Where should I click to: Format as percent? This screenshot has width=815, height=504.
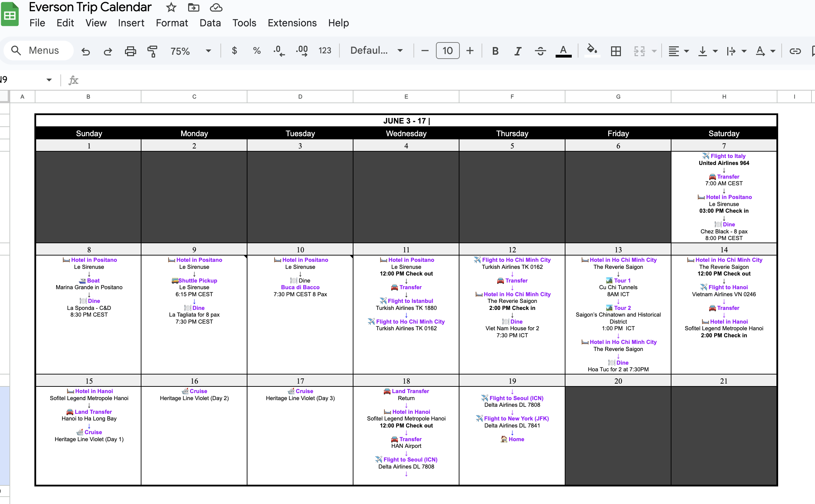click(257, 51)
